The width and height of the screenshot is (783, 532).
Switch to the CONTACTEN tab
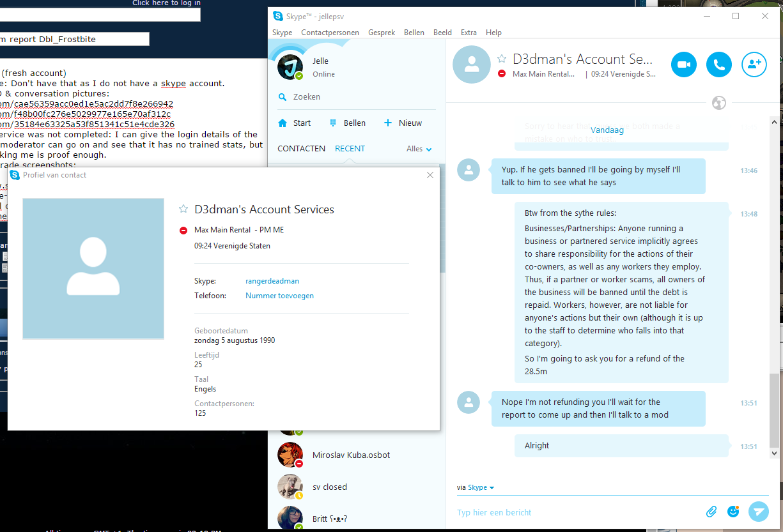[301, 148]
